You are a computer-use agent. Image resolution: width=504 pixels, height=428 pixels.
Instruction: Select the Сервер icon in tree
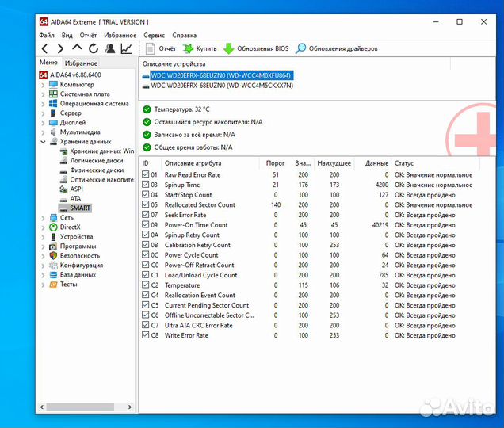point(53,113)
